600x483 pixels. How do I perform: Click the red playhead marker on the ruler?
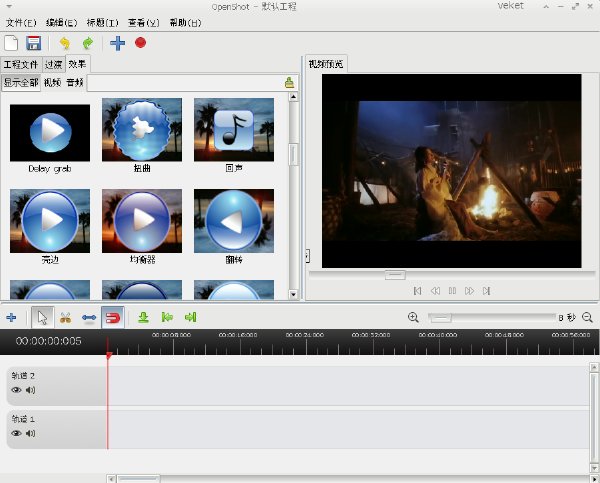pyautogui.click(x=109, y=356)
